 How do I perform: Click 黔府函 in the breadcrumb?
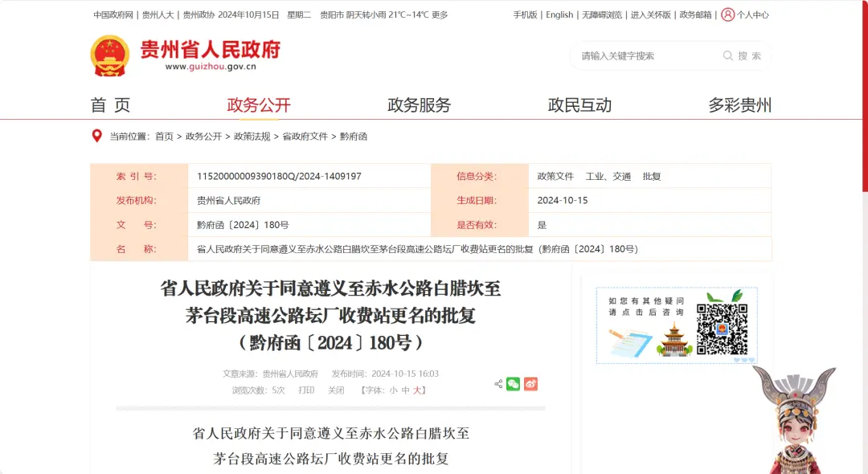(354, 137)
